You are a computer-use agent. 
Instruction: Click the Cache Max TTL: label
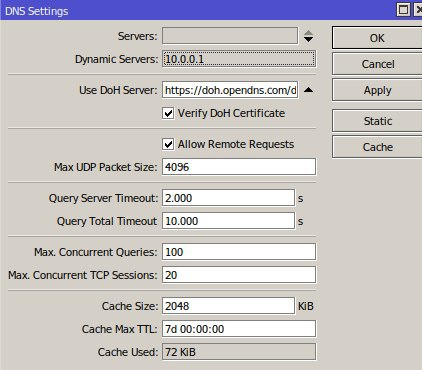119,329
